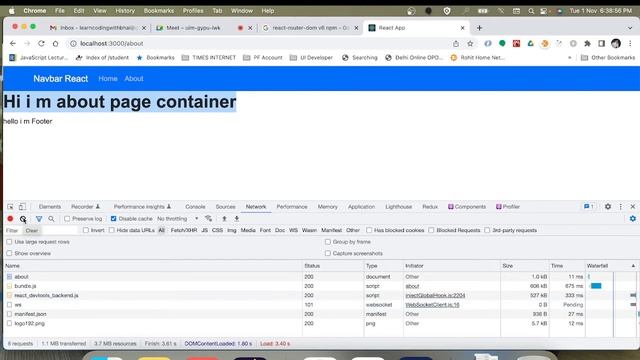
Task: Expand bookmarks bar overflow chevron
Action: click(x=569, y=58)
